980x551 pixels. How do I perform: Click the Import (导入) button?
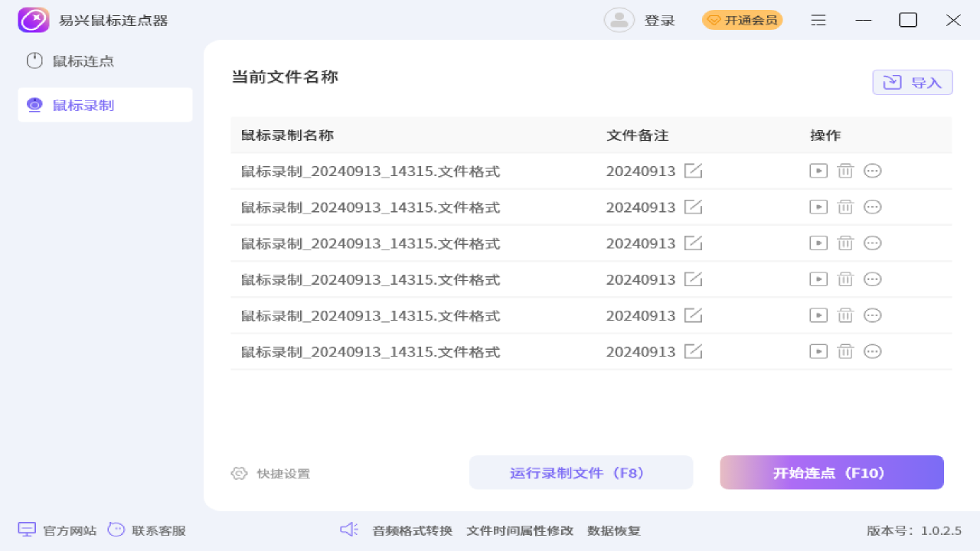[x=913, y=83]
